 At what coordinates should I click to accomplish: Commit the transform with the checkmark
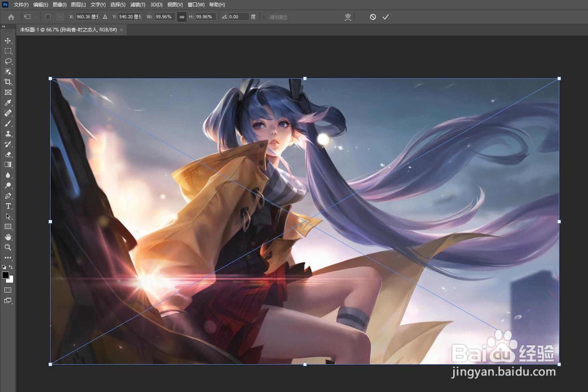coord(386,17)
